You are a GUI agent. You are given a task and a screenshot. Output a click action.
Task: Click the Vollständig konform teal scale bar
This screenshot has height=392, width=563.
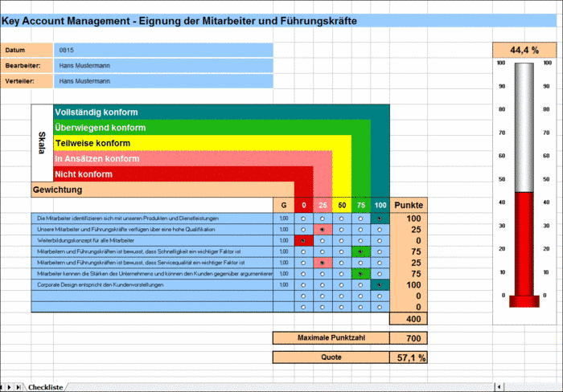(x=221, y=112)
